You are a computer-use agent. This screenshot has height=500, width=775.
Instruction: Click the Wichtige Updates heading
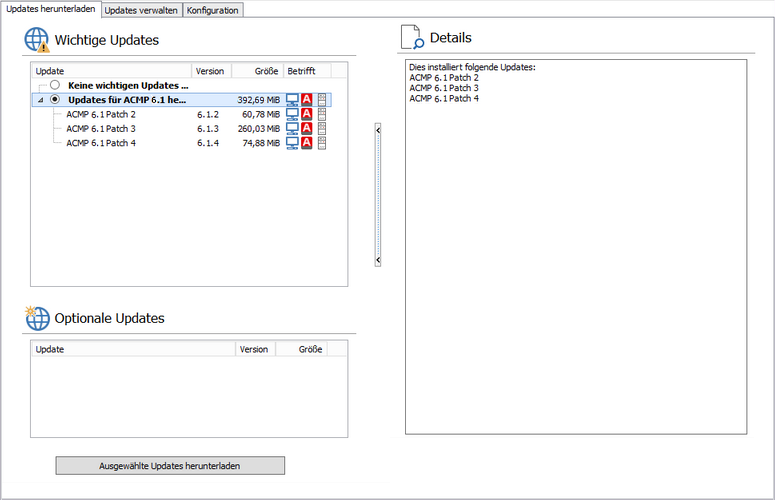(x=107, y=40)
